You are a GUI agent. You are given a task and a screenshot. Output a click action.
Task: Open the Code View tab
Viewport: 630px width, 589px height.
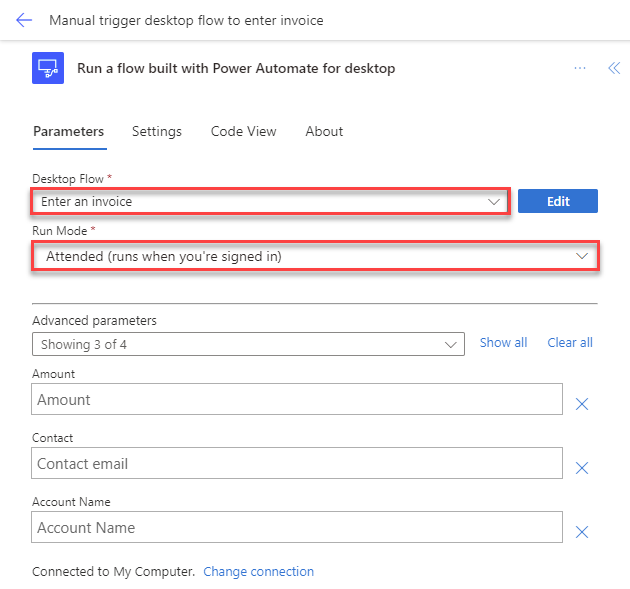click(x=243, y=131)
